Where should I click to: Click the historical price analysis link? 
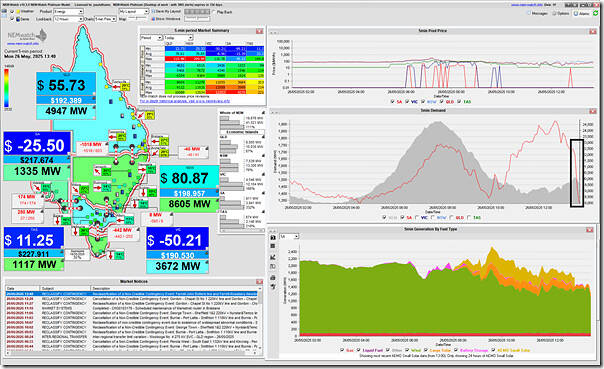pyautogui.click(x=185, y=101)
